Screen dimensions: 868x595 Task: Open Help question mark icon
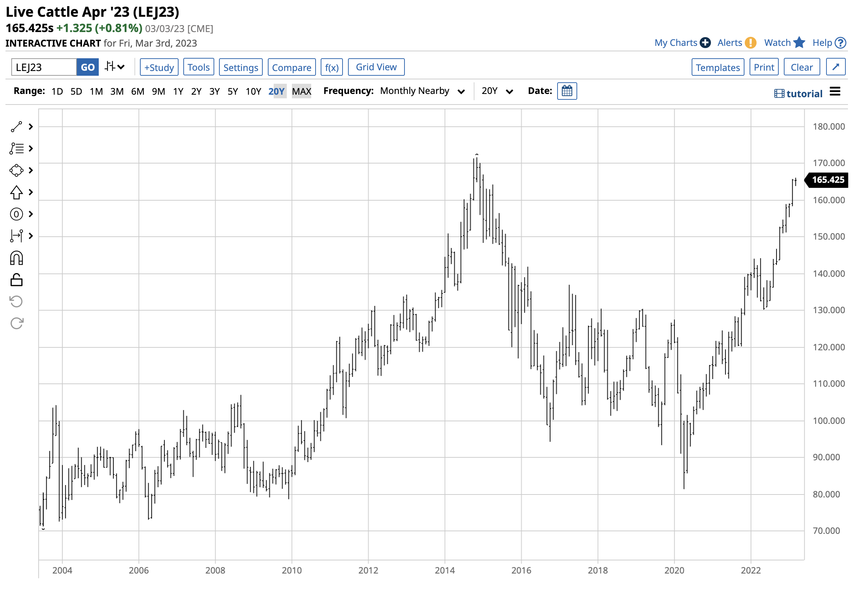pyautogui.click(x=840, y=43)
